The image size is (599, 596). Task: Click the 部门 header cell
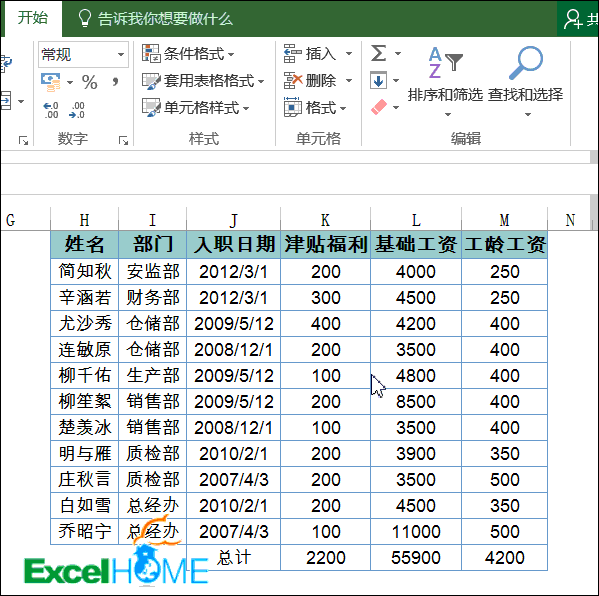(152, 245)
